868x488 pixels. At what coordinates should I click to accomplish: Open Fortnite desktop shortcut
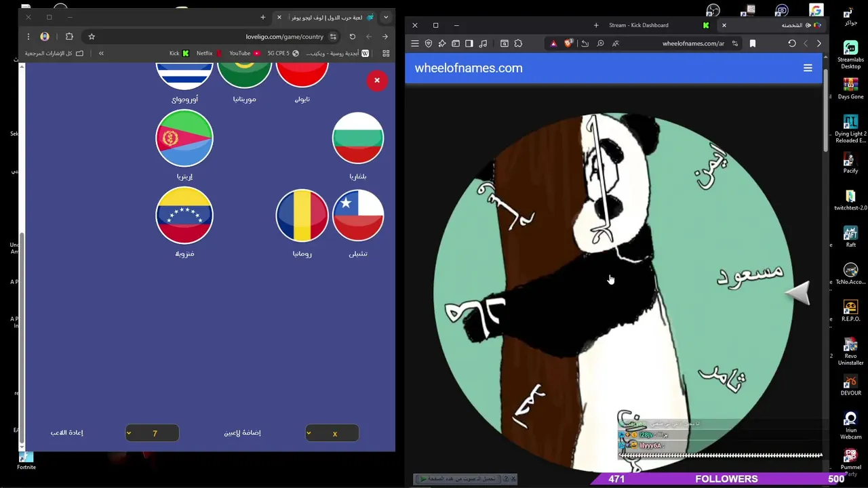(x=26, y=462)
